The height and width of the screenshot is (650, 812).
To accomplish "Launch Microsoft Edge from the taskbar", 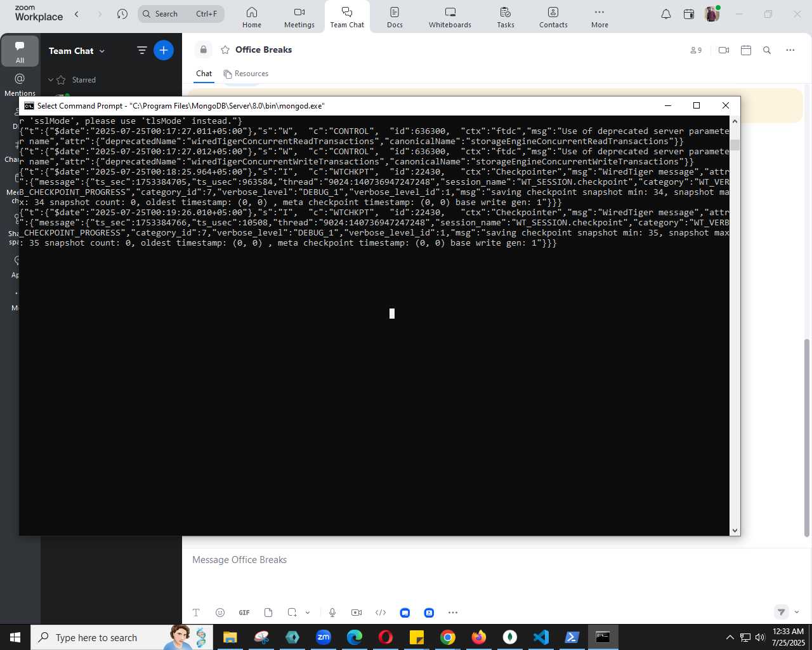I will tap(355, 637).
